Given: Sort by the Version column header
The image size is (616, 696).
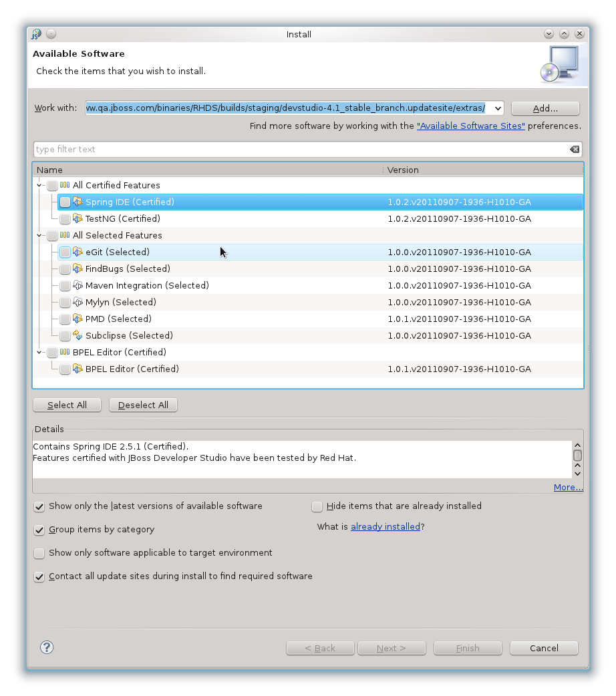Looking at the screenshot, I should click(483, 170).
